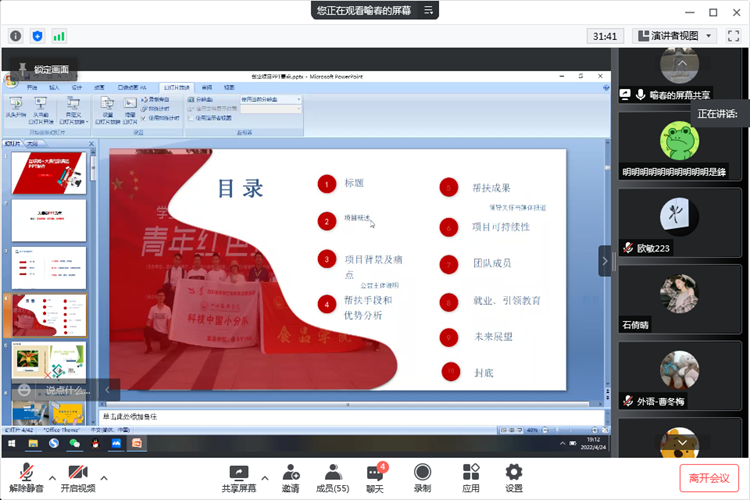The image size is (750, 500).
Task: Click the meeting info icon
Action: 16,35
